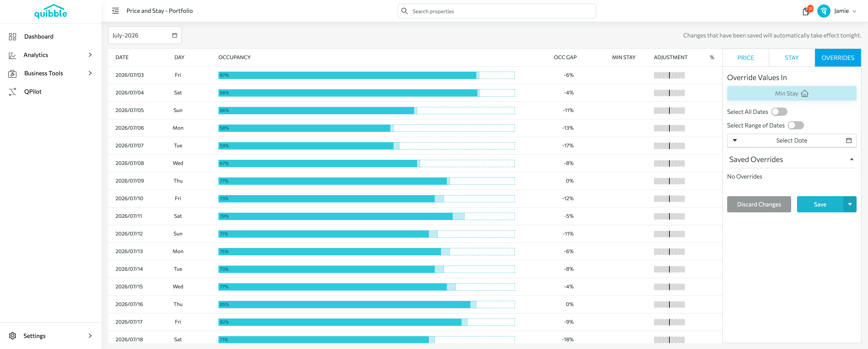The width and height of the screenshot is (868, 349).
Task: Click the adjustment slider for 2026/07/03
Action: pos(669,75)
